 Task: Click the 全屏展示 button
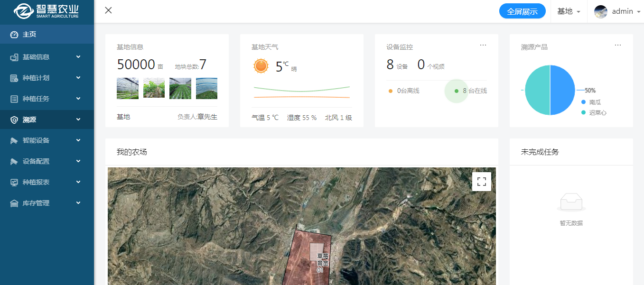pyautogui.click(x=522, y=11)
